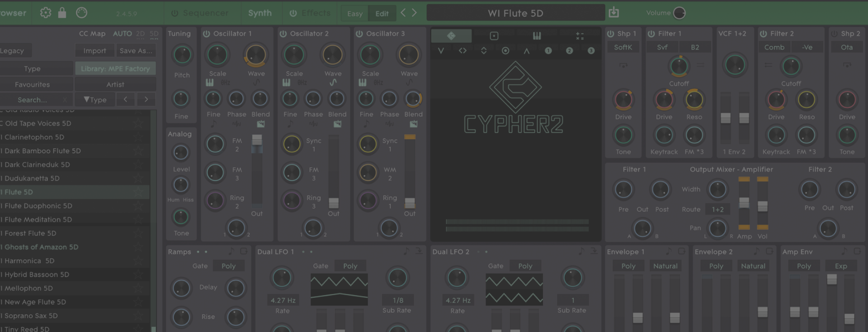Select the circle target modulation icon
The image size is (868, 332).
[506, 50]
